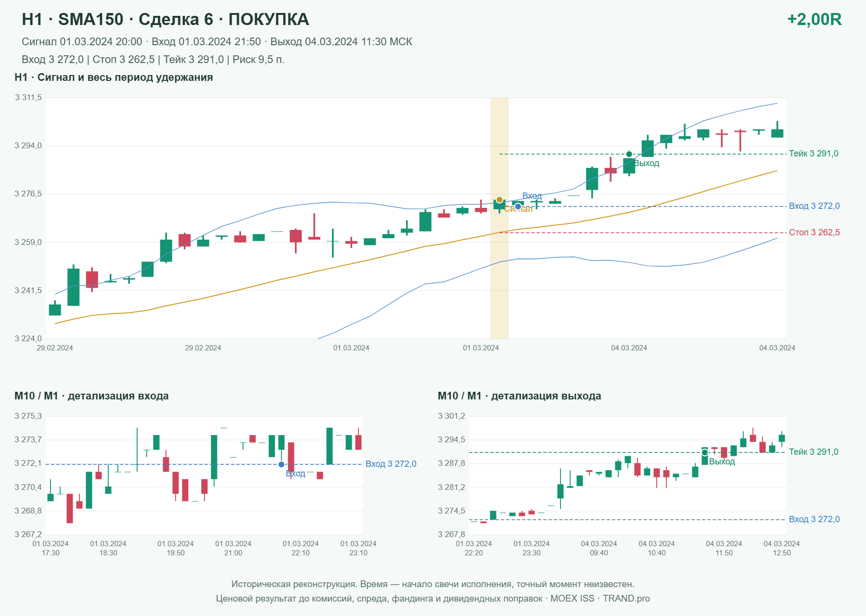866x616 pixels.
Task: Click the 3 301,2 axis value in exit chart
Action: (x=452, y=416)
